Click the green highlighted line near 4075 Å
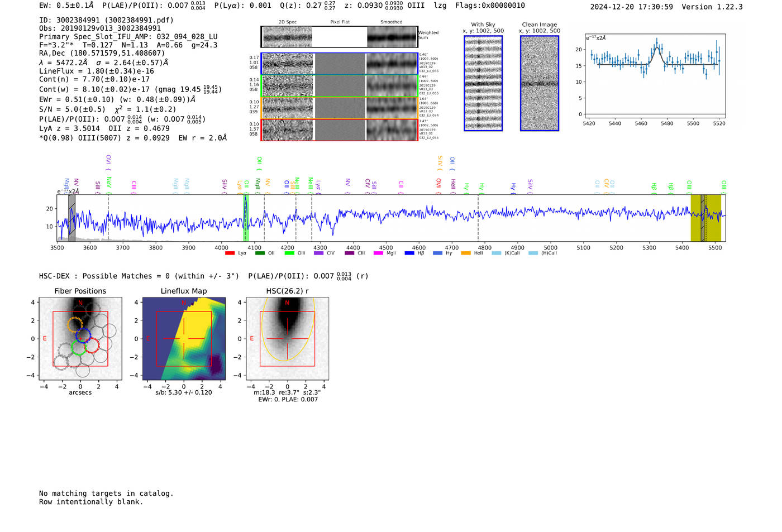782x532 pixels. tap(246, 218)
